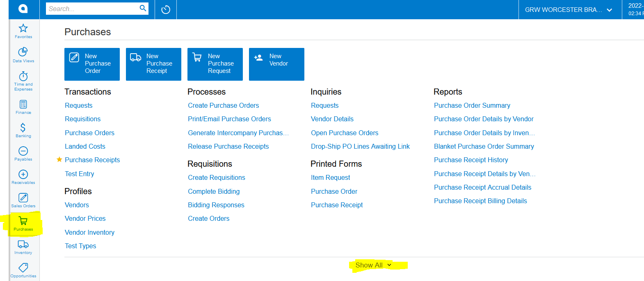
Task: Select the Purchases workspace menu item
Action: point(23,224)
